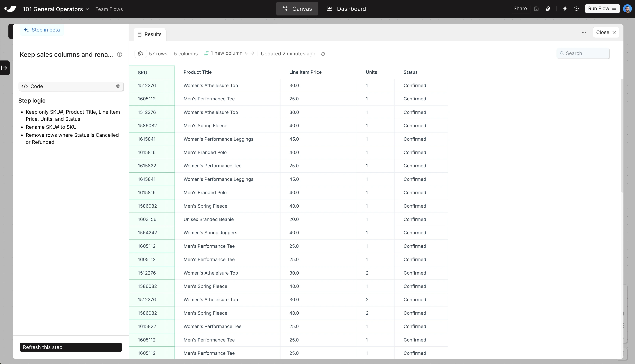Expand the collapsed left sidebar arrow
The width and height of the screenshot is (635, 364).
tap(5, 68)
